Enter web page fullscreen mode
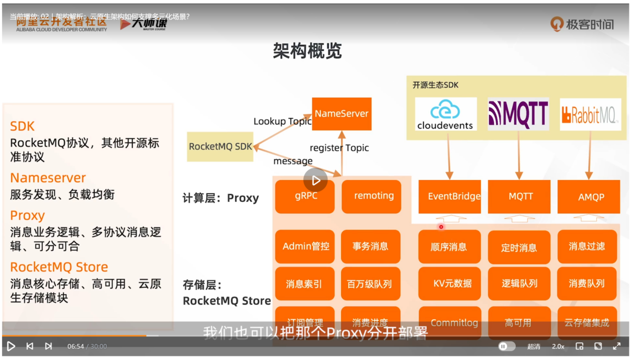 click(x=598, y=346)
